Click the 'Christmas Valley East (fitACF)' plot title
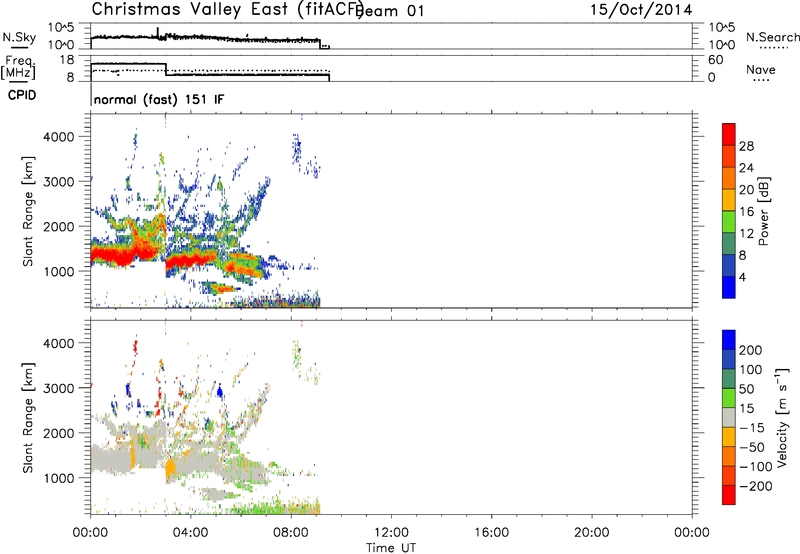 pyautogui.click(x=227, y=9)
